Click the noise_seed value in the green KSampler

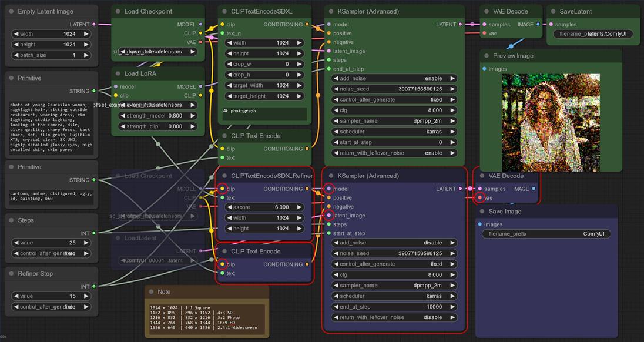click(420, 89)
